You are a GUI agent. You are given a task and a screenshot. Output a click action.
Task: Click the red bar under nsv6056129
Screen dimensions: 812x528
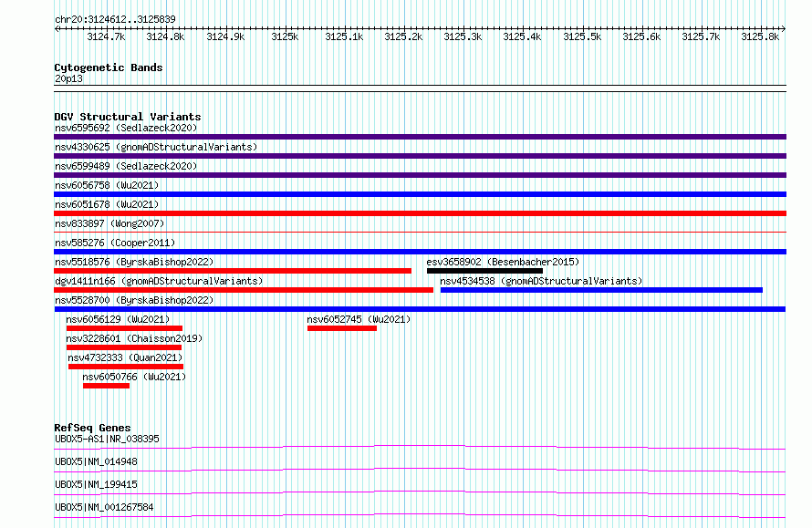click(x=124, y=328)
